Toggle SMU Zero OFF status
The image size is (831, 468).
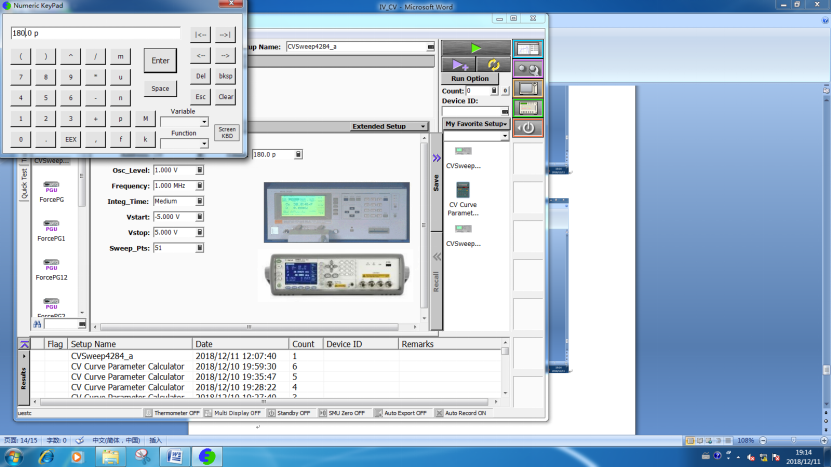[x=342, y=413]
